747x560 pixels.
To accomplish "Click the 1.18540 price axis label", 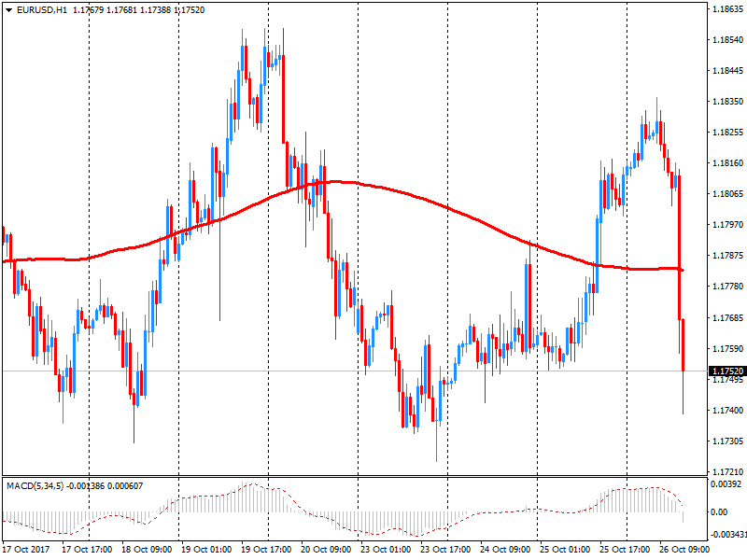I will (727, 40).
